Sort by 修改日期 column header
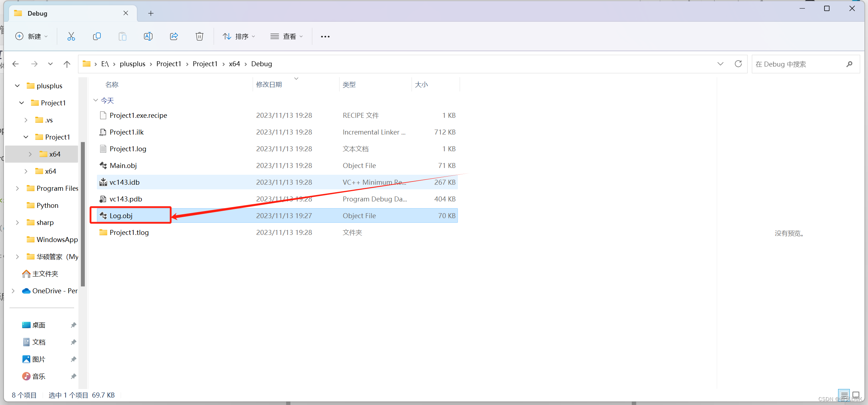Viewport: 868px width, 405px height. pos(269,84)
